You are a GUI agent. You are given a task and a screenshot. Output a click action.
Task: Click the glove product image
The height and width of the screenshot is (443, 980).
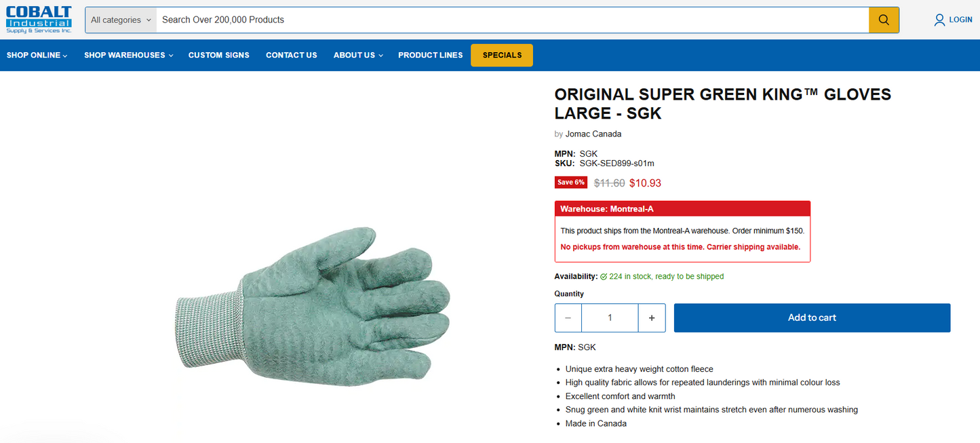pyautogui.click(x=312, y=305)
